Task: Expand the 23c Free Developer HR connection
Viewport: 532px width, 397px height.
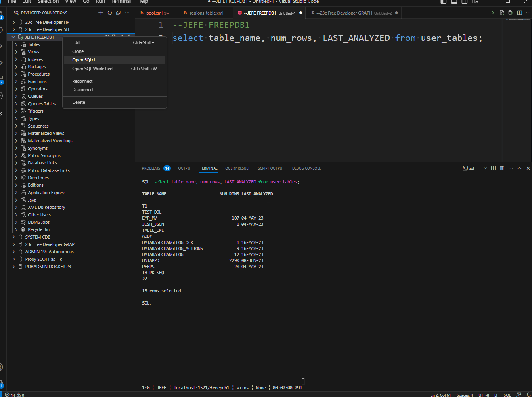Action: [x=14, y=23]
